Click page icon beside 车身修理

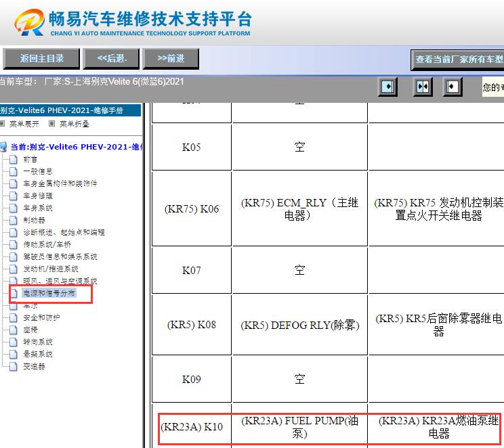point(13,196)
